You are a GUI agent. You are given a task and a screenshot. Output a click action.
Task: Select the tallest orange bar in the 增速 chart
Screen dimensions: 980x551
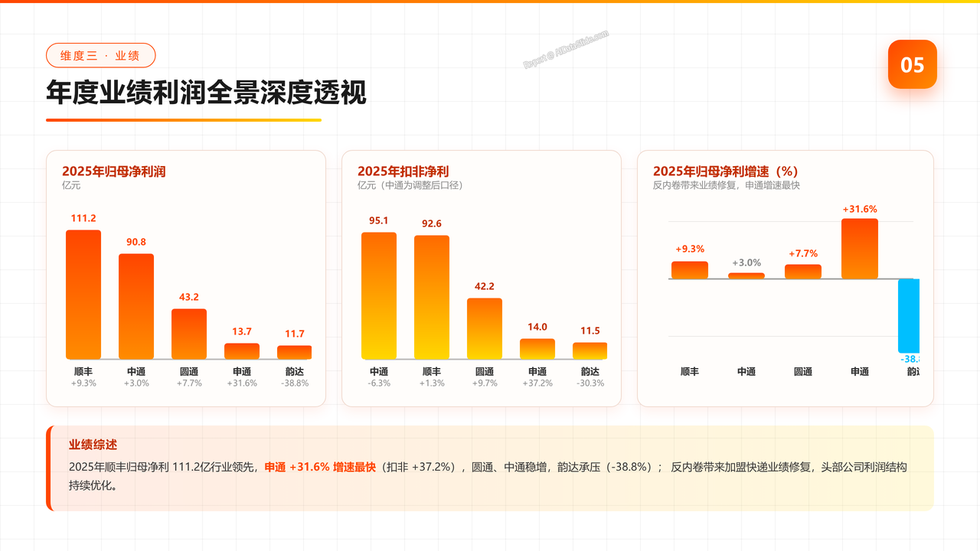(860, 249)
